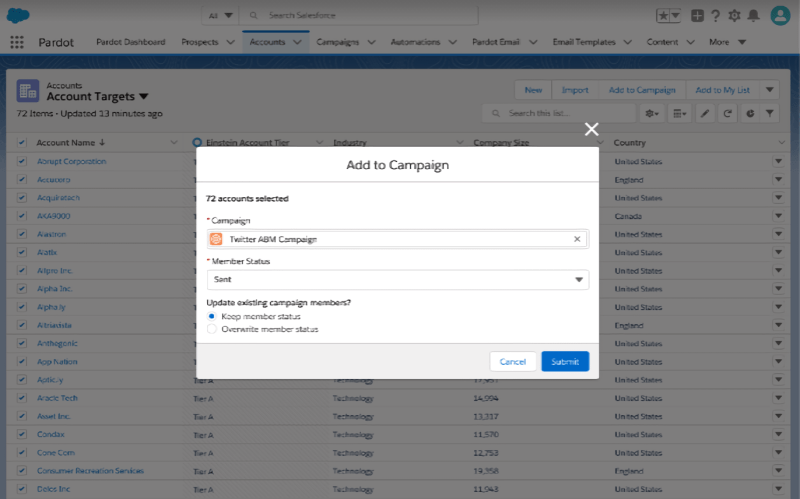Expand more list actions dropdown
Screen dimensions: 800x499
coord(769,90)
